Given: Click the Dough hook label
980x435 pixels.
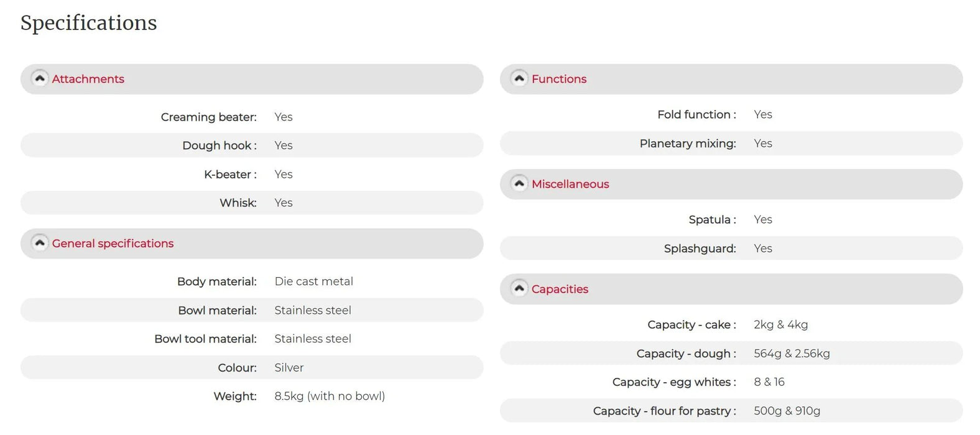Looking at the screenshot, I should tap(219, 145).
